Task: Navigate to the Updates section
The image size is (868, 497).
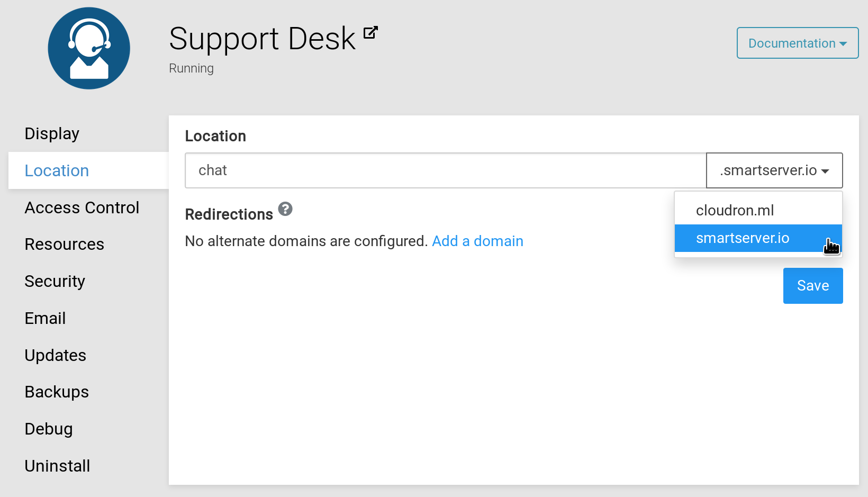Action: [56, 356]
